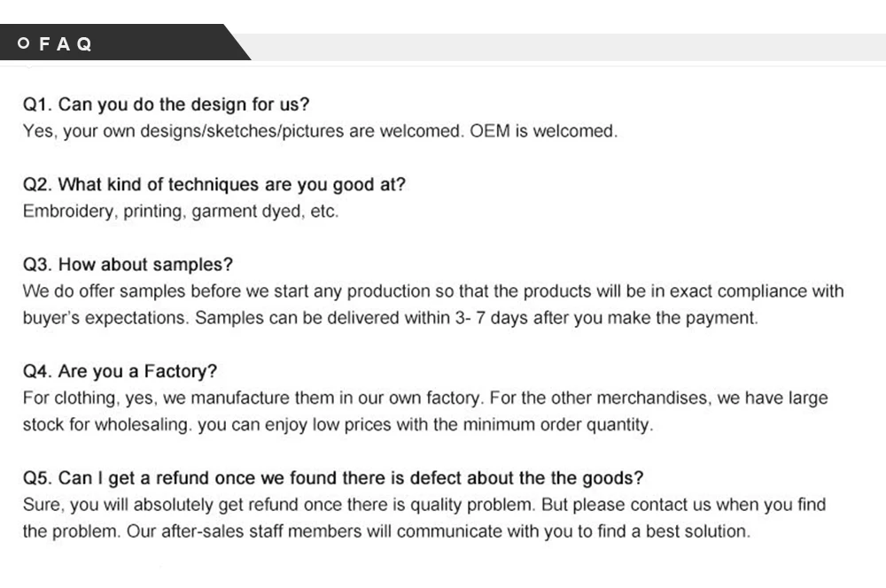Click the word 'OEM' in Q1 answer
Screen dimensions: 886x588
click(x=490, y=131)
